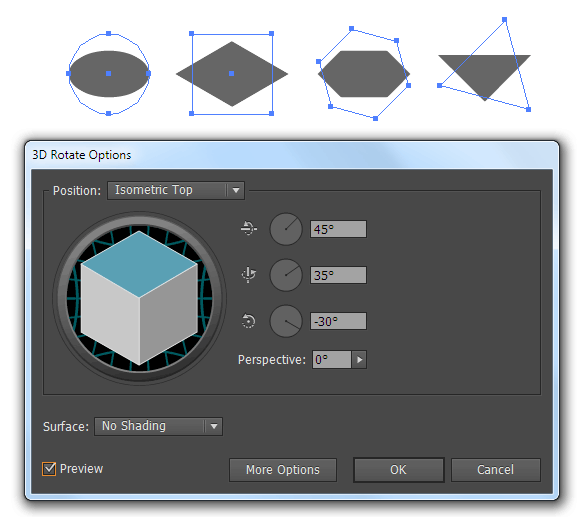
Task: Open the Position dropdown showing Isometric Top
Action: 176,190
